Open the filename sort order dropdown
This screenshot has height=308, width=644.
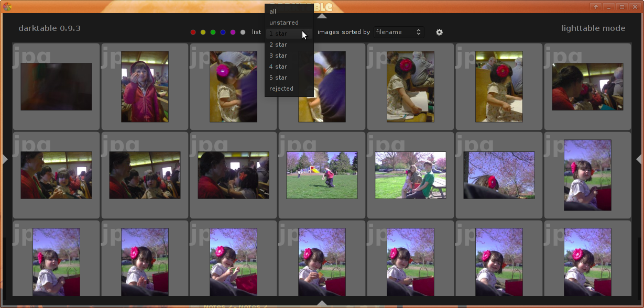398,32
